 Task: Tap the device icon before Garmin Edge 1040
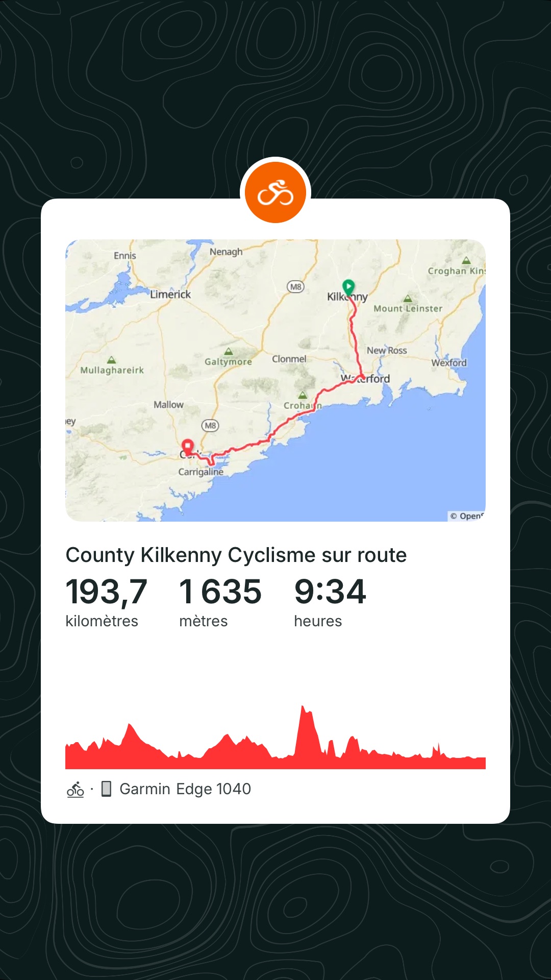tap(106, 789)
